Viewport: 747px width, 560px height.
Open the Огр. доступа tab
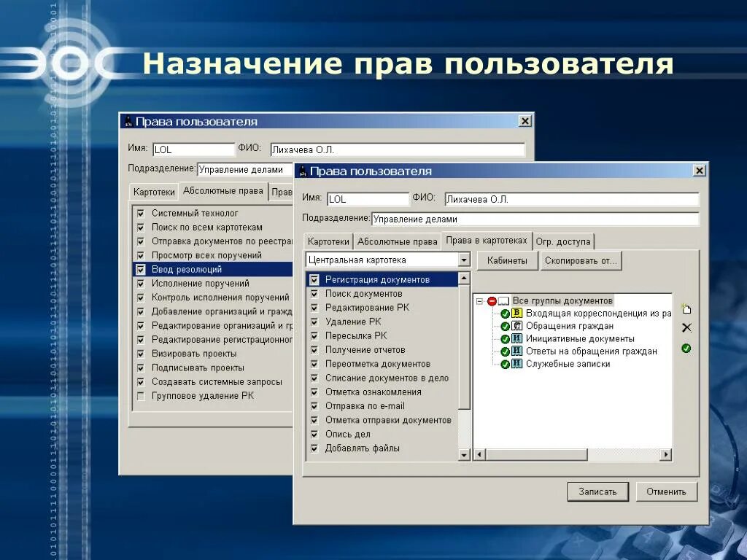563,242
